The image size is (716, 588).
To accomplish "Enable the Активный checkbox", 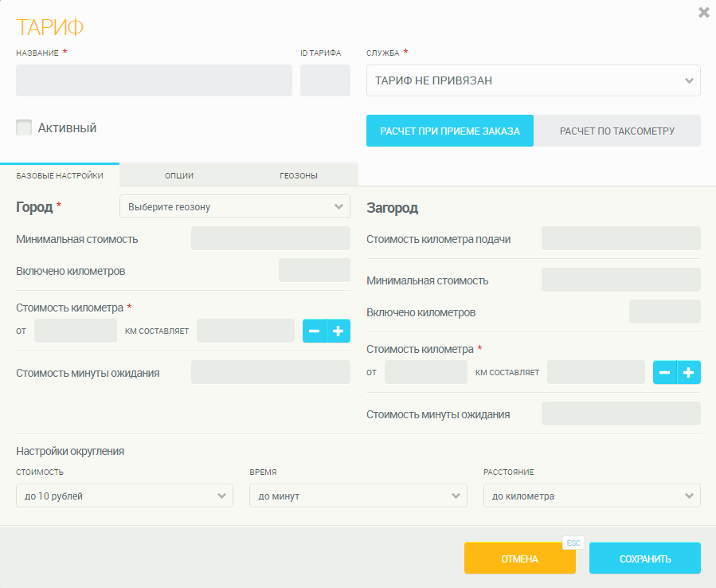I will pyautogui.click(x=24, y=127).
